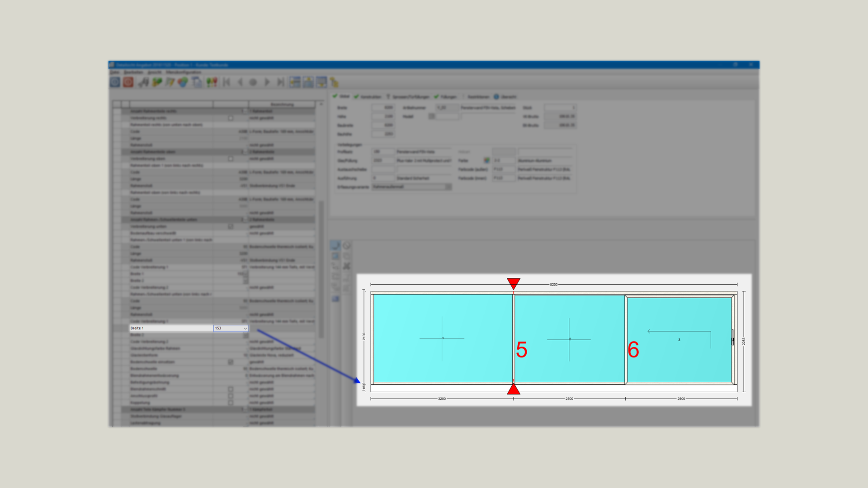Switch to the Sprossen/Türfüllungen tab
This screenshot has height=488, width=868.
click(408, 97)
